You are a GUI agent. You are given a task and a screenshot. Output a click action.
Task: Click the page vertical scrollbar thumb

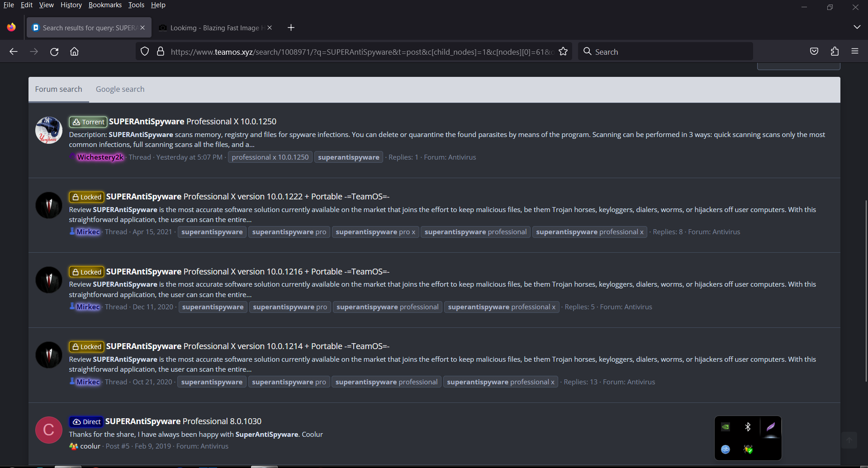(x=866, y=290)
